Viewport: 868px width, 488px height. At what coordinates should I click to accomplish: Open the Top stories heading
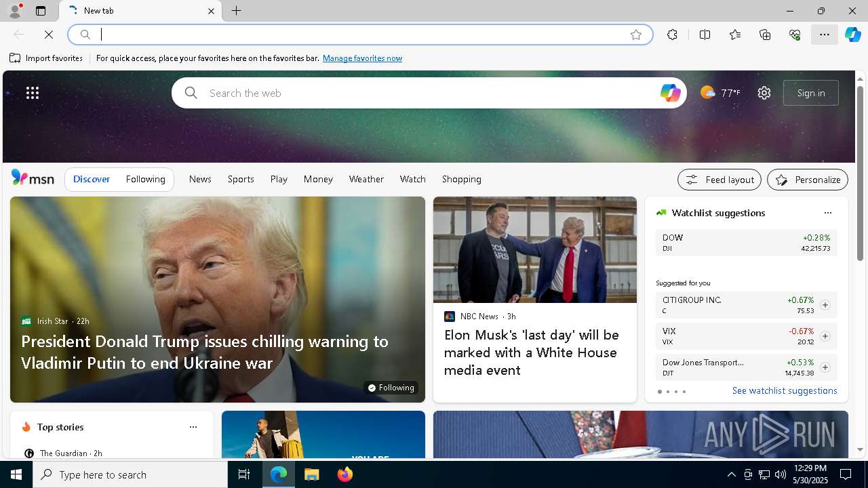[x=60, y=427]
